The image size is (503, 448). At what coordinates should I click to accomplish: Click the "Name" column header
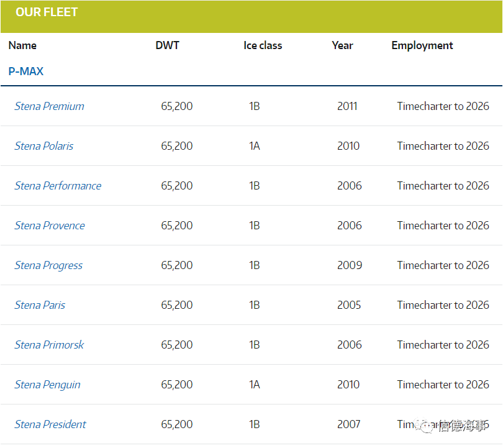coord(22,45)
